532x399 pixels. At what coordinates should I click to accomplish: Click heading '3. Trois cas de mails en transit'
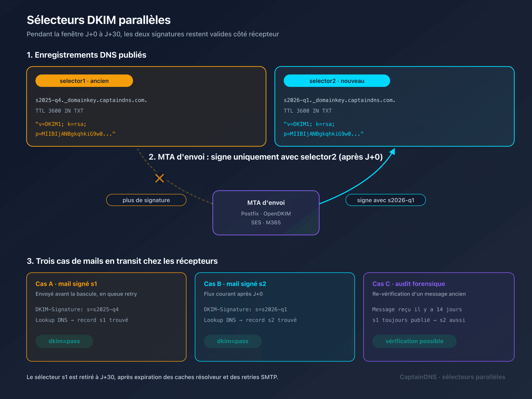[122, 261]
